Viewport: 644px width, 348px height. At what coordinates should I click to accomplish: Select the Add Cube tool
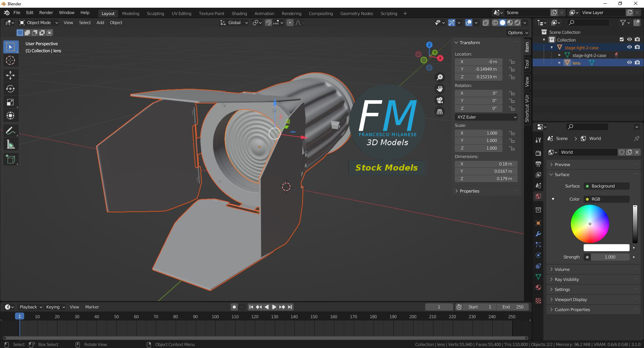click(10, 159)
